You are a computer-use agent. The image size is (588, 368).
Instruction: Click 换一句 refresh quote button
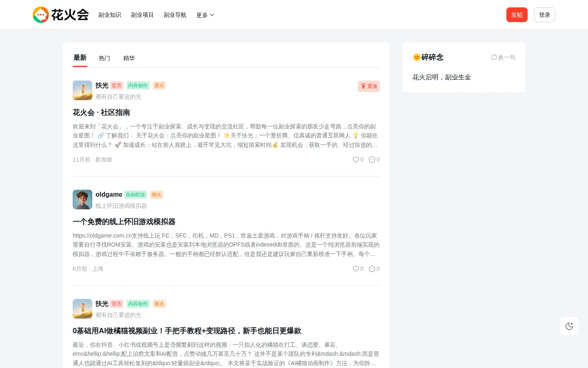pos(503,57)
